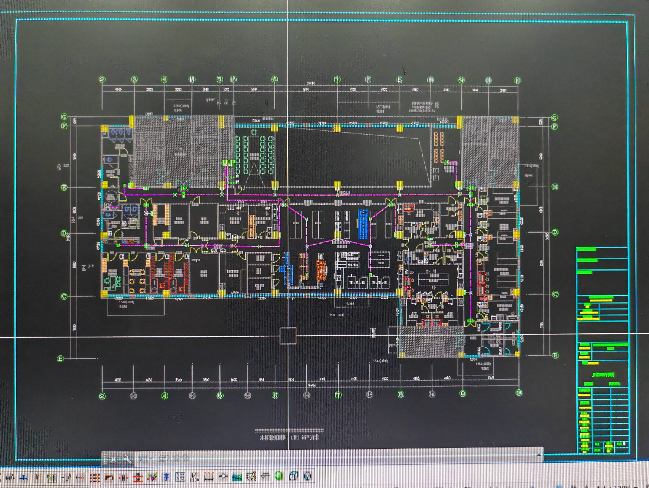Click the rightmost icon of the bottom toolbar
The height and width of the screenshot is (488, 649).
(x=307, y=476)
